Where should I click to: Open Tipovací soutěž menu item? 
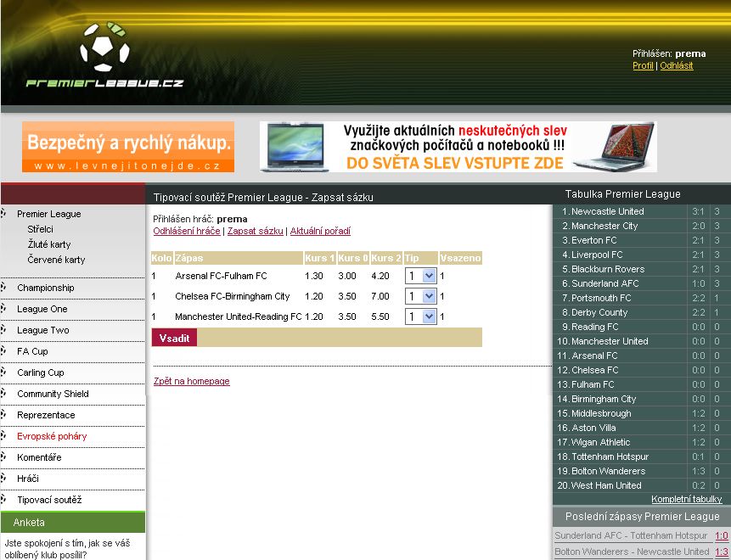tap(49, 500)
